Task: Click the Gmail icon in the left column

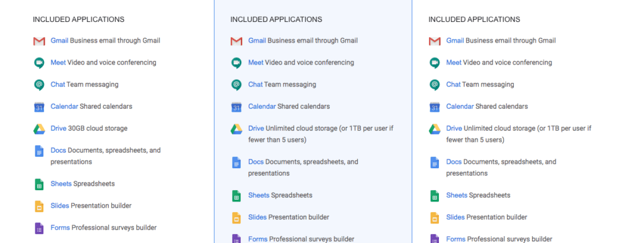Action: point(39,41)
